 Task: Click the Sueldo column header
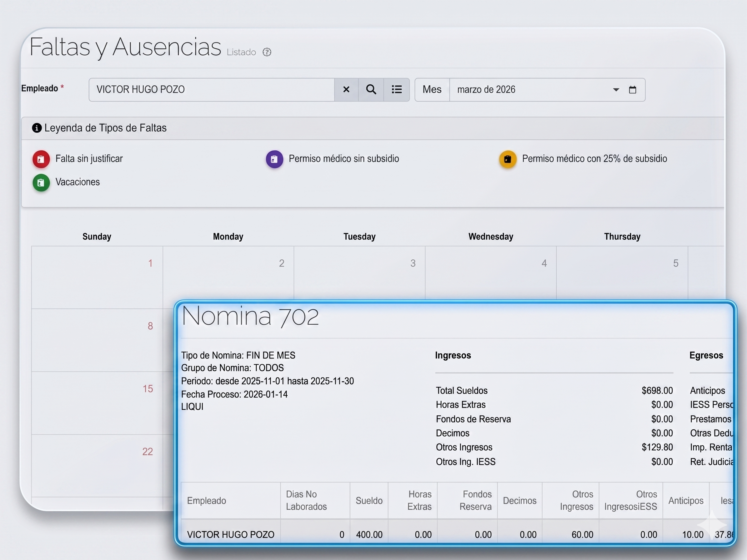[x=369, y=501]
